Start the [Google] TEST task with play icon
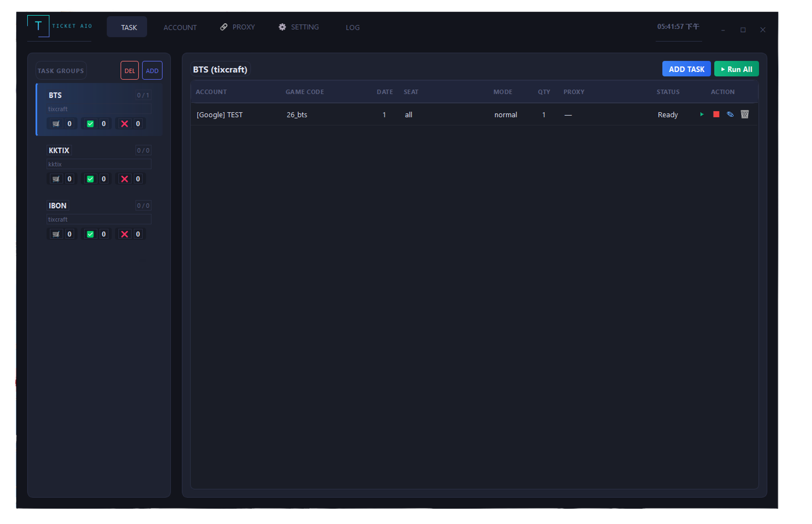Viewport: 812px width, 524px height. pyautogui.click(x=702, y=115)
